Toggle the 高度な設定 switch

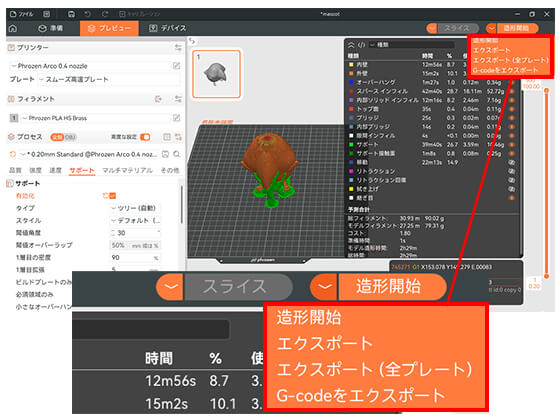point(145,137)
